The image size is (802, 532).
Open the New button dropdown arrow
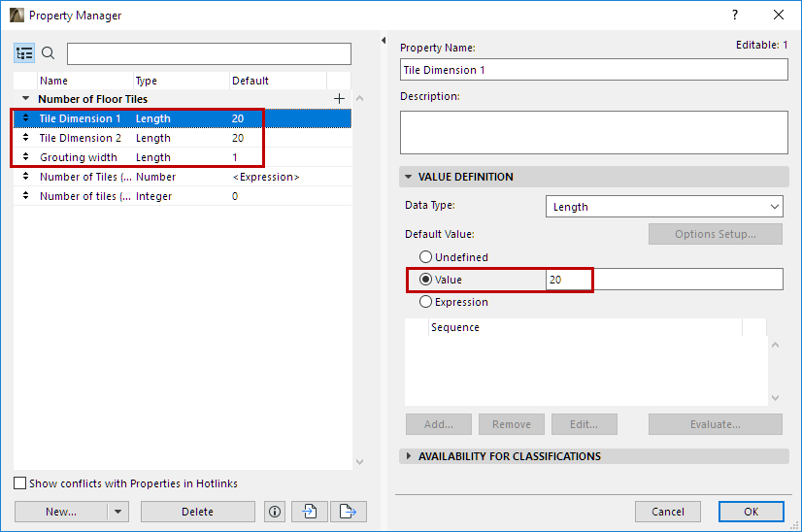(117, 512)
